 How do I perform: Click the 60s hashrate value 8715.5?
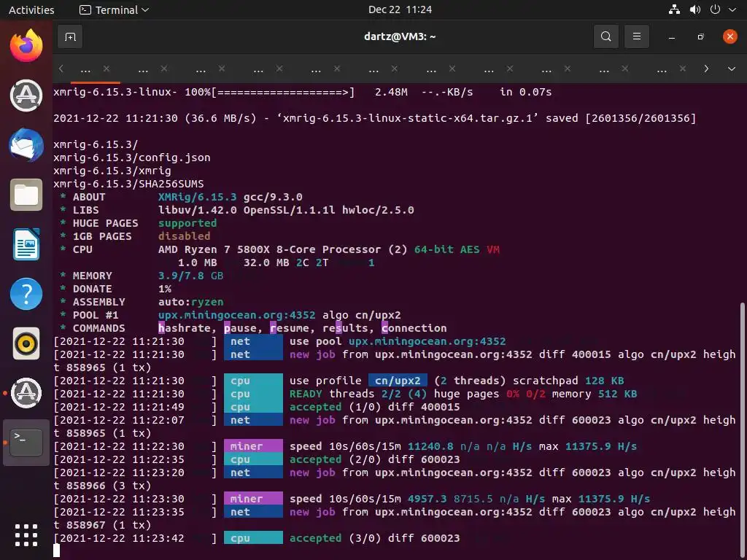pyautogui.click(x=473, y=499)
